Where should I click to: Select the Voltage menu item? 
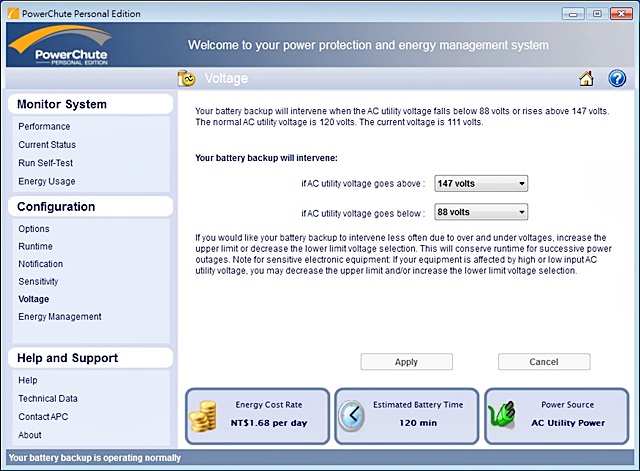33,299
